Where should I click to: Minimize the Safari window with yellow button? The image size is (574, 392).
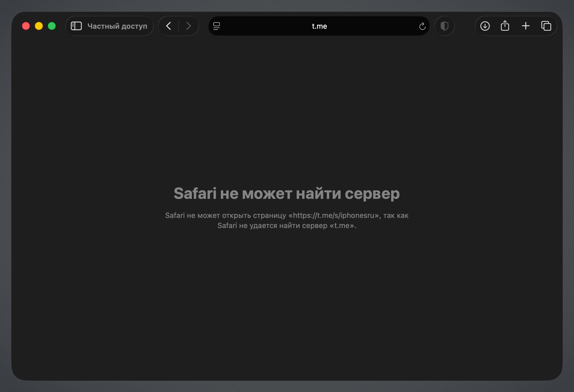point(39,26)
